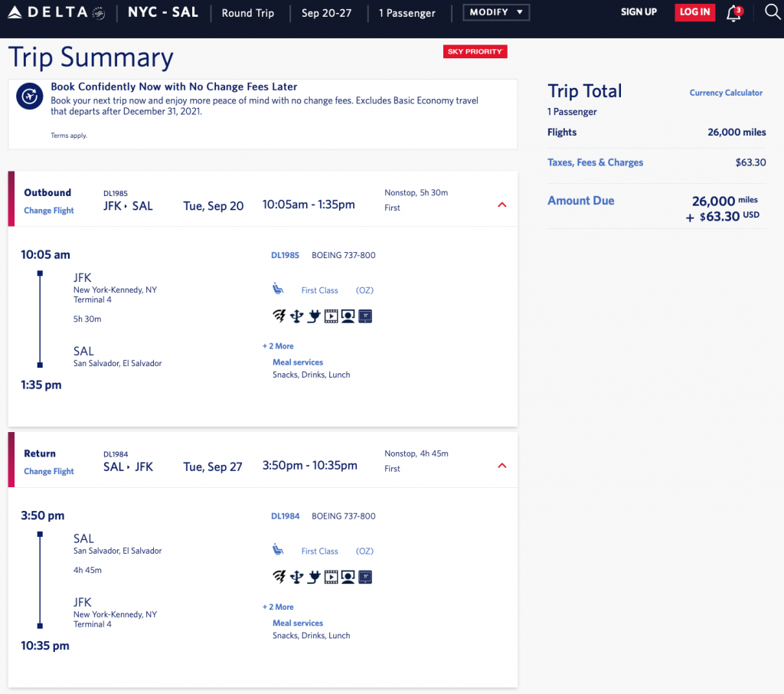Click Change Flight under Outbound
784x694 pixels.
click(49, 211)
